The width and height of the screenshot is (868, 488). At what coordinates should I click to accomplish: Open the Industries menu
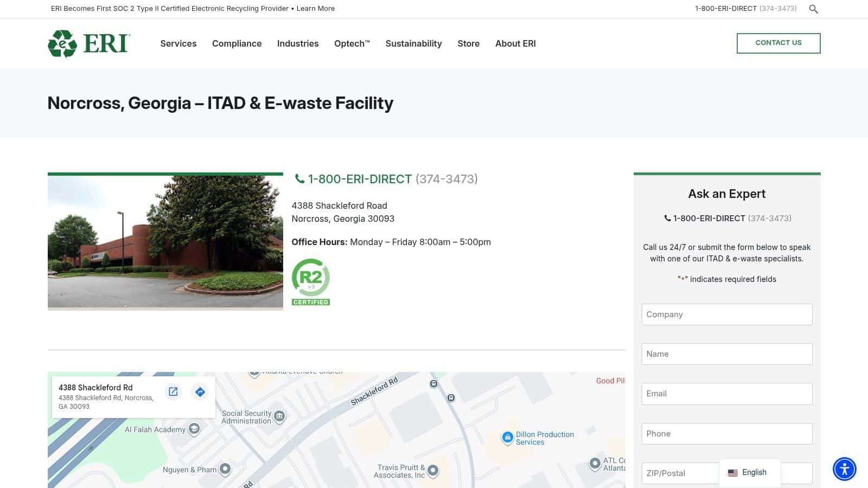[x=298, y=43]
